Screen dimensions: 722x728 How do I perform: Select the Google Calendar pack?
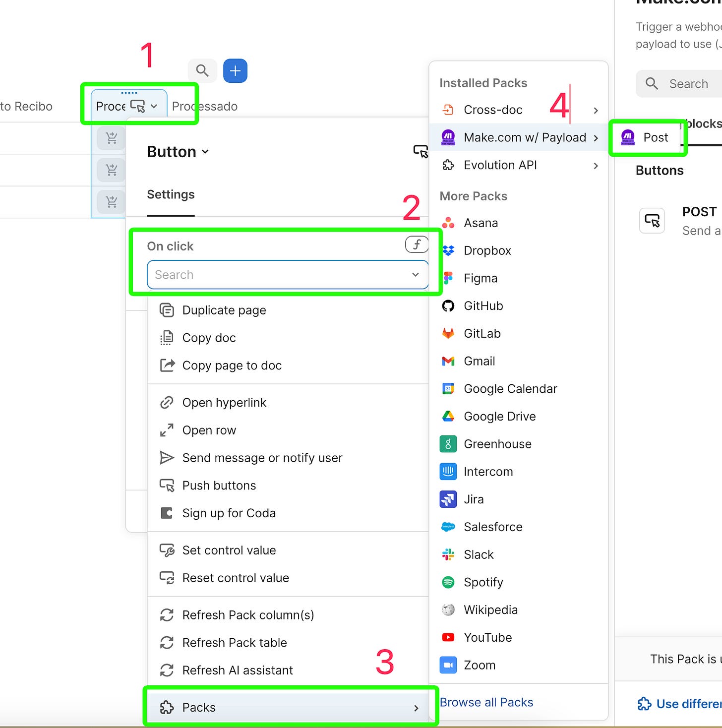click(x=519, y=389)
